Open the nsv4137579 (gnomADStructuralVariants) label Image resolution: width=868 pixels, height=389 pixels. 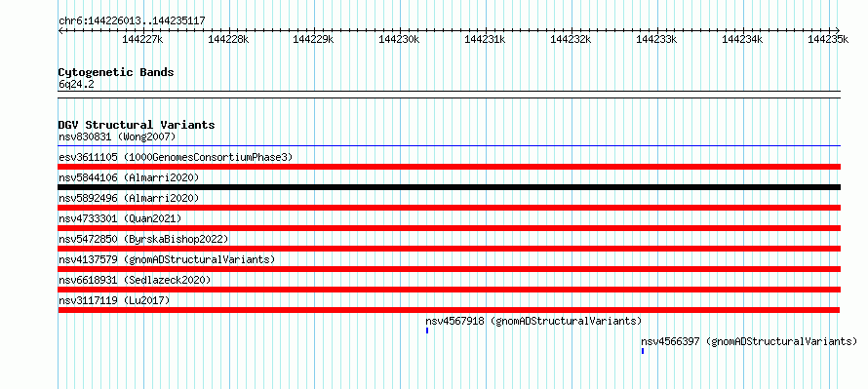167,259
